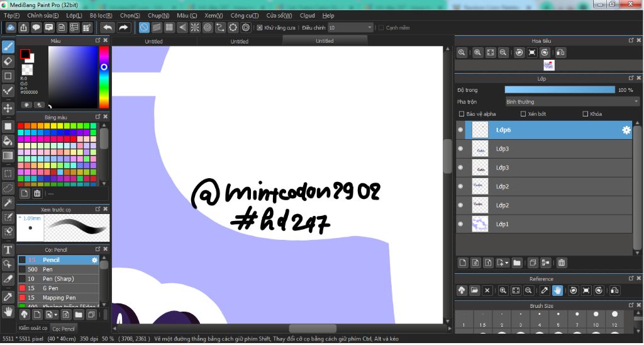
Task: Open reference image folder icon
Action: click(x=474, y=290)
